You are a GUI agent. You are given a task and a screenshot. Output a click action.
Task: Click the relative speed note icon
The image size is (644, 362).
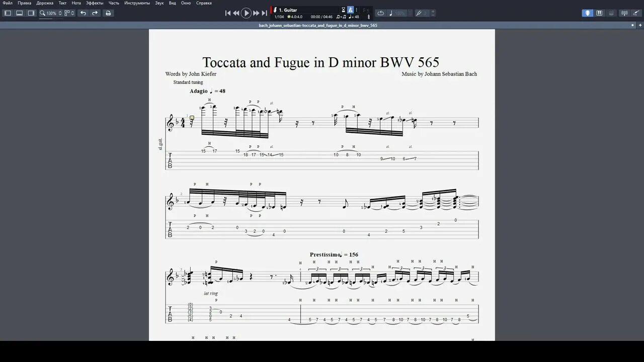click(x=391, y=13)
